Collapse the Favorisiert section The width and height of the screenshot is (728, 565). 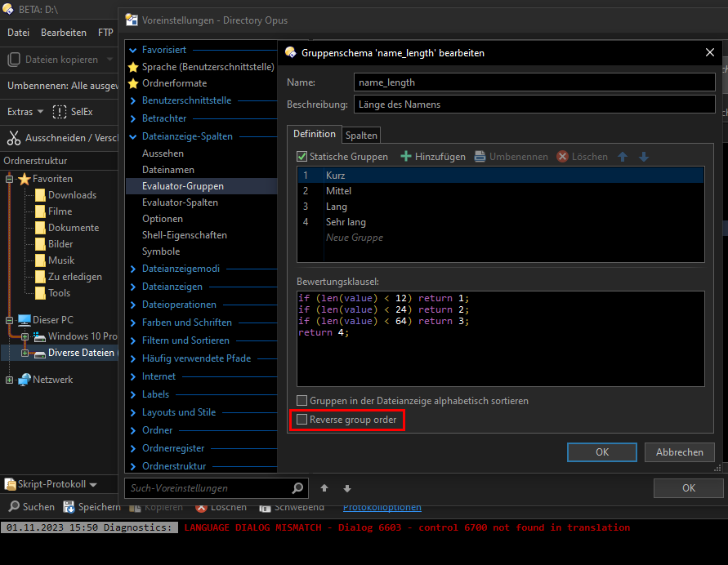133,50
